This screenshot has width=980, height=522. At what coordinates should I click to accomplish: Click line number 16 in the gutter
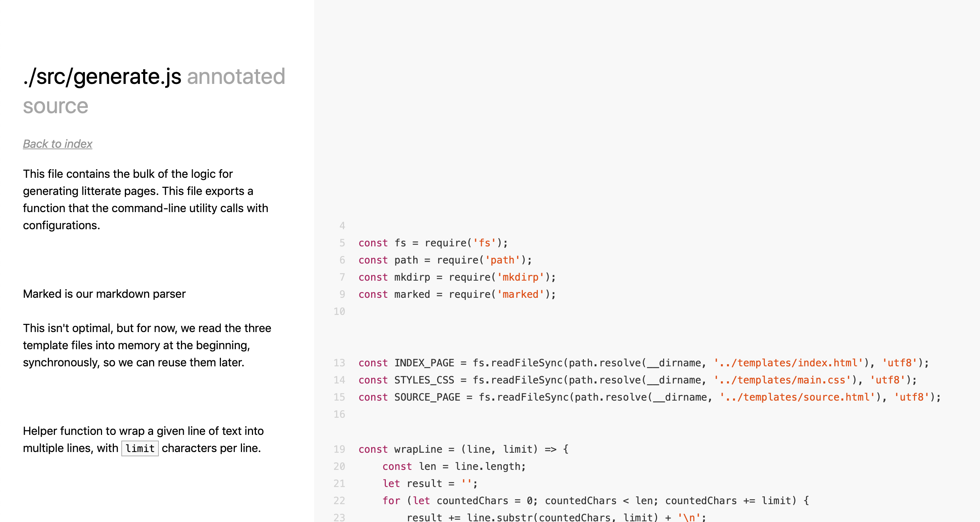tap(339, 414)
